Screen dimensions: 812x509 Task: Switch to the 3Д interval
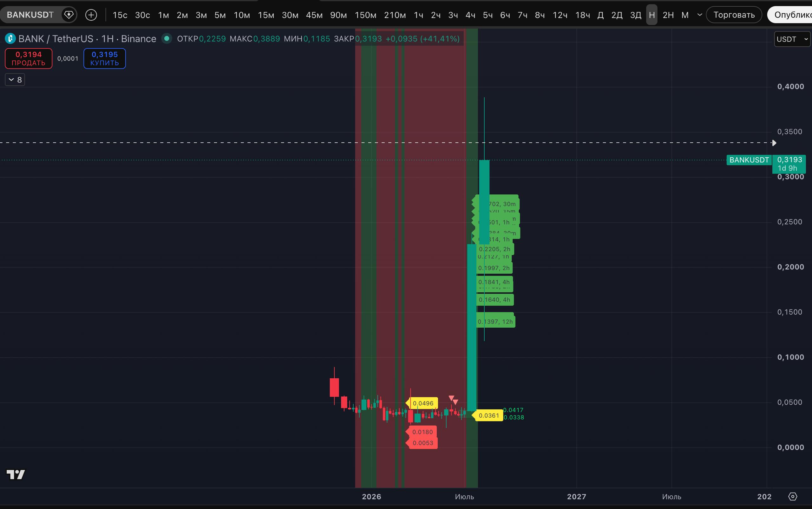(636, 15)
